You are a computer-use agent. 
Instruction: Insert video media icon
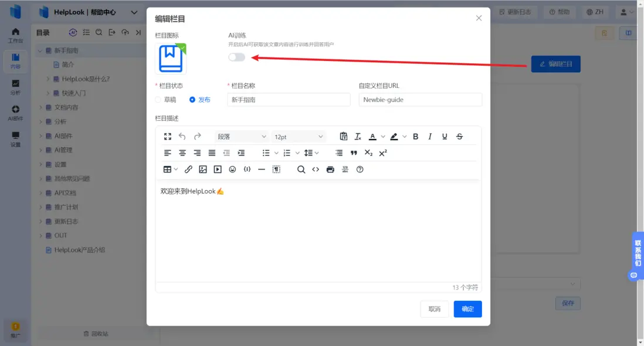pos(218,169)
